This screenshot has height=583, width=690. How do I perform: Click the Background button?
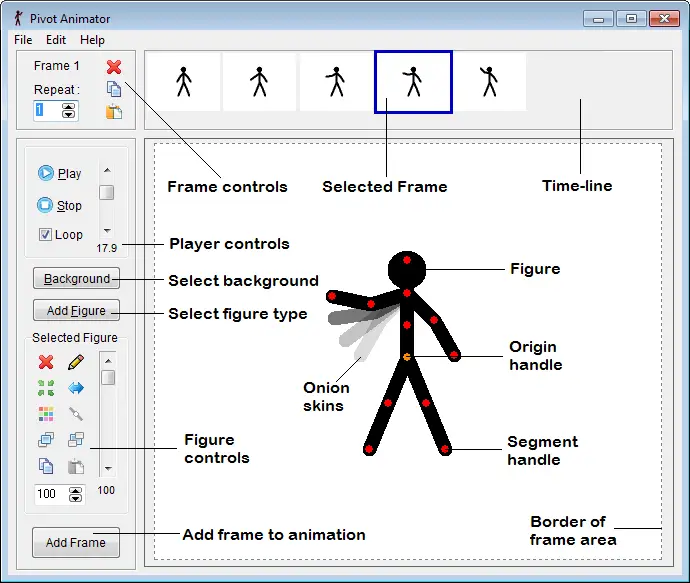77,278
